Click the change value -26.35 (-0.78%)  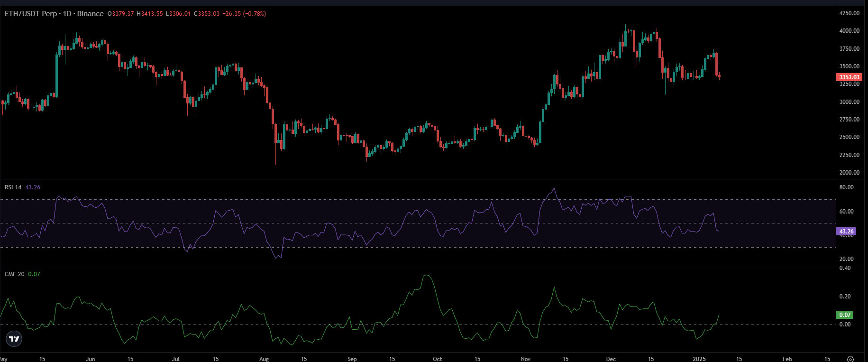[245, 14]
